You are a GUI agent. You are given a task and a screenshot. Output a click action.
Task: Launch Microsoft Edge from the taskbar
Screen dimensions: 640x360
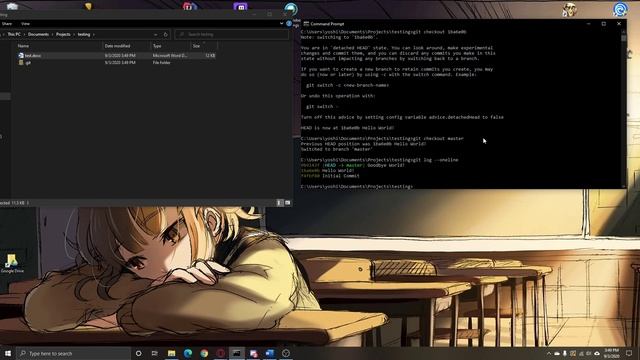(188, 353)
